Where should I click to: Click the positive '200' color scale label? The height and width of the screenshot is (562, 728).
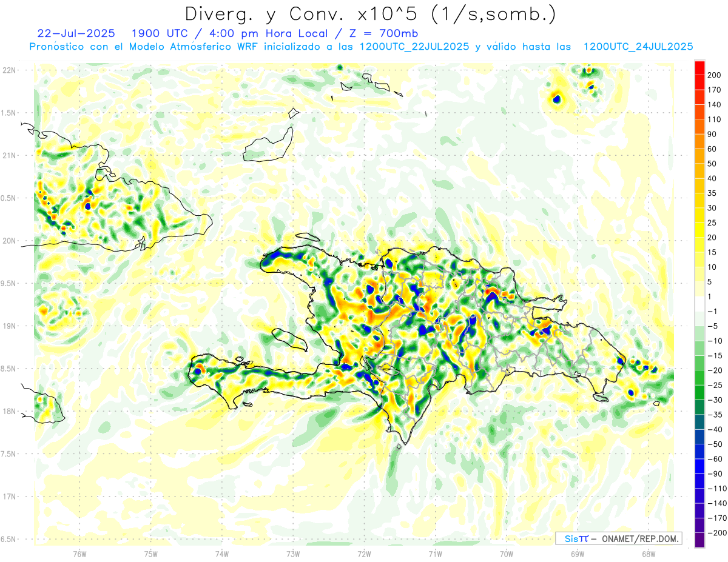pyautogui.click(x=715, y=75)
